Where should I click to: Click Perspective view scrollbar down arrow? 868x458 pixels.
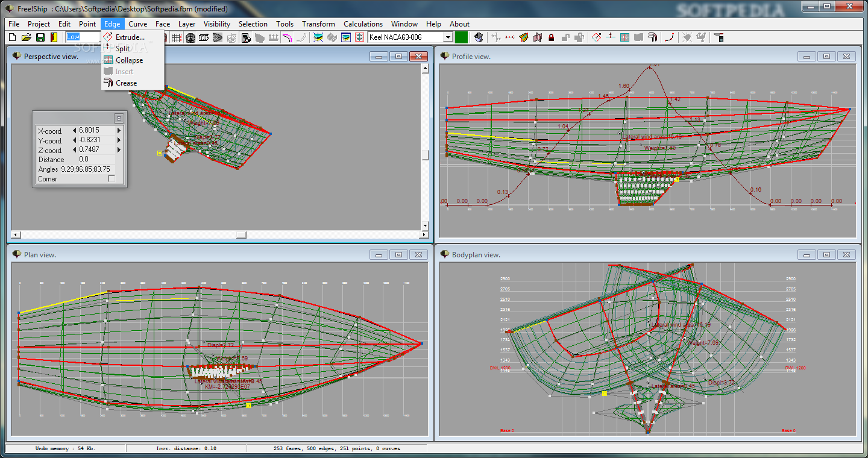425,225
